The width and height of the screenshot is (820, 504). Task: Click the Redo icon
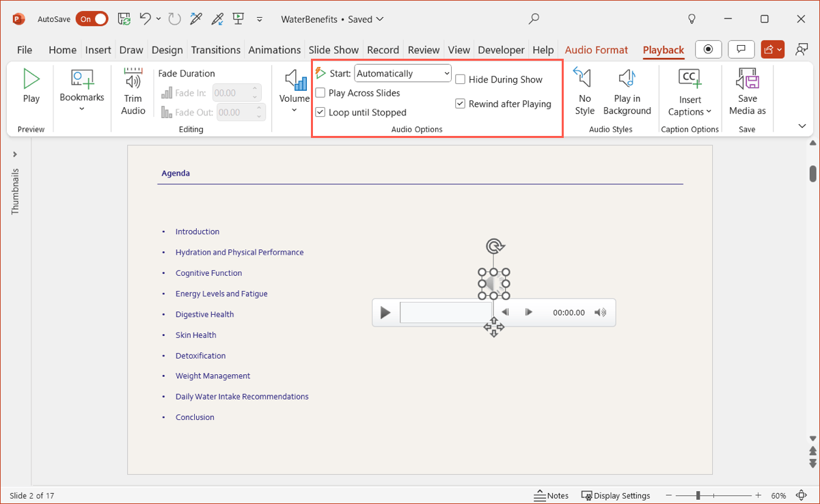pyautogui.click(x=174, y=19)
